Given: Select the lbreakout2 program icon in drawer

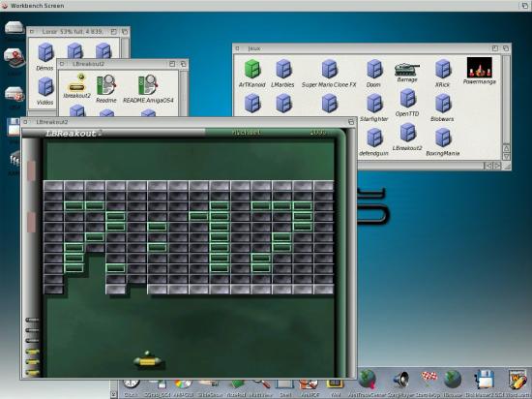Looking at the screenshot, I should click(x=76, y=83).
